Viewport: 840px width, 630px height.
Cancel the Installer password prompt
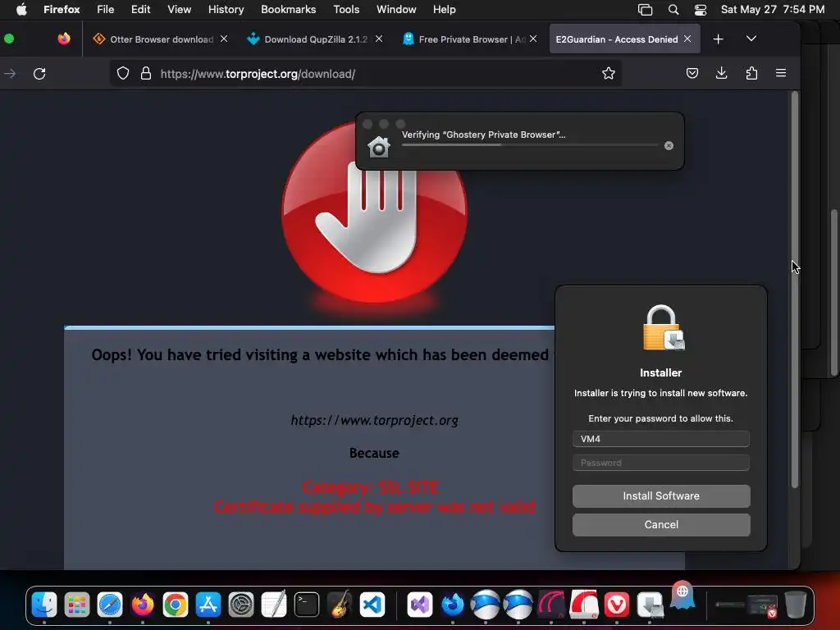(661, 525)
